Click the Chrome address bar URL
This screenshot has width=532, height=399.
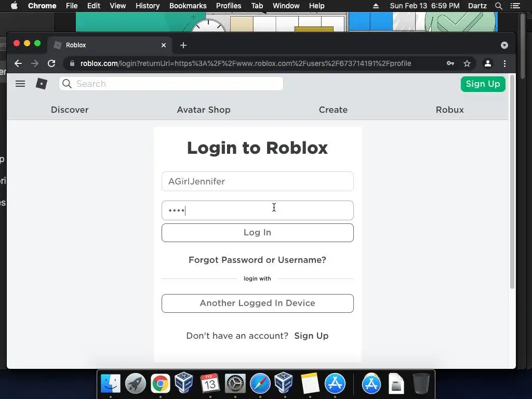click(246, 63)
